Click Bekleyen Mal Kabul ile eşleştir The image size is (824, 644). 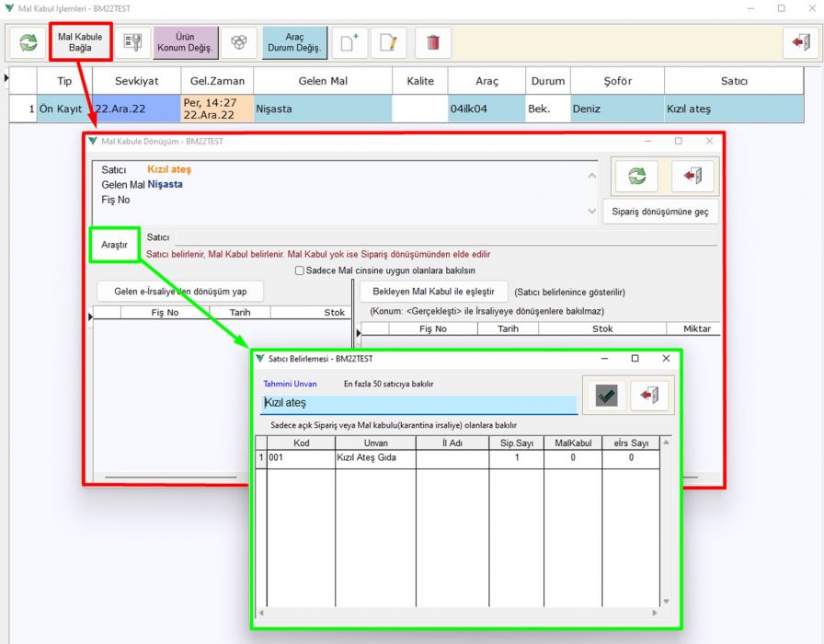pos(433,292)
